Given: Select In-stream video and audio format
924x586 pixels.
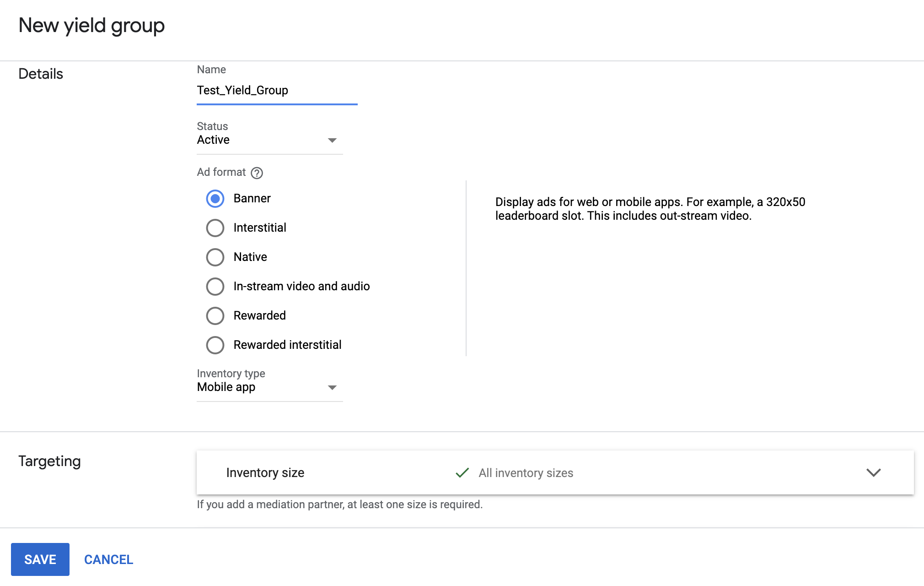Looking at the screenshot, I should point(215,286).
